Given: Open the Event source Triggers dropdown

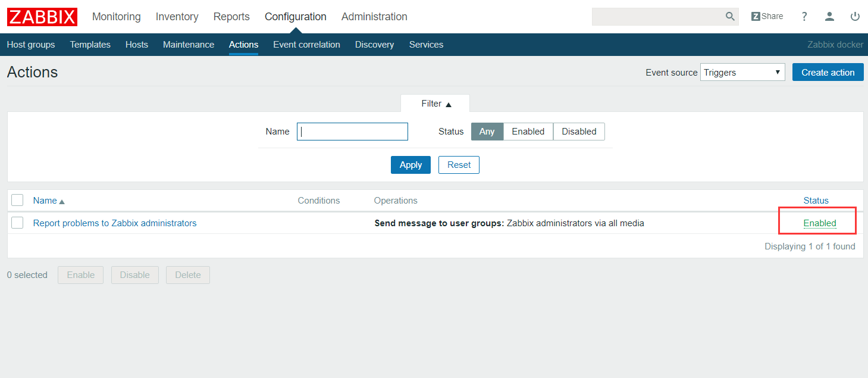Looking at the screenshot, I should [742, 73].
